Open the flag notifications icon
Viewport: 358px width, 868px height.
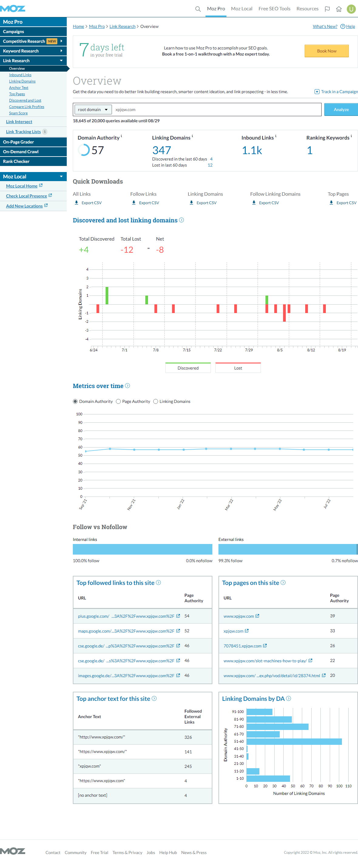tap(327, 9)
